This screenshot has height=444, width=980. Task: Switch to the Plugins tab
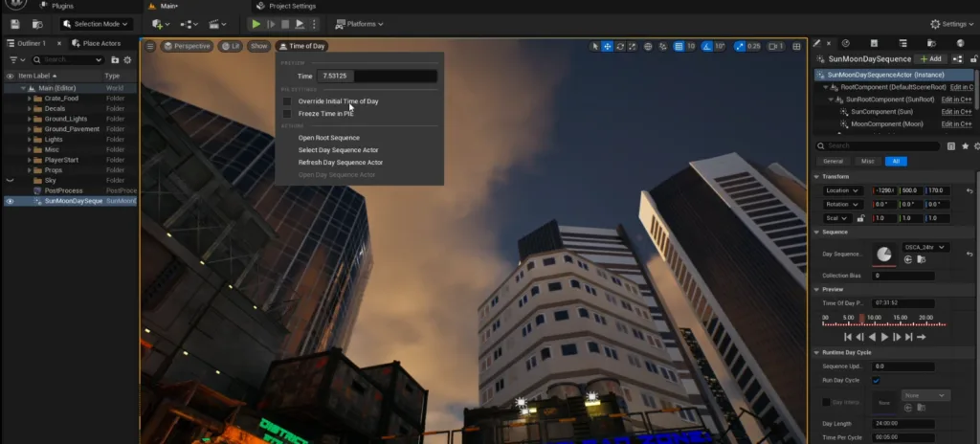pyautogui.click(x=56, y=7)
